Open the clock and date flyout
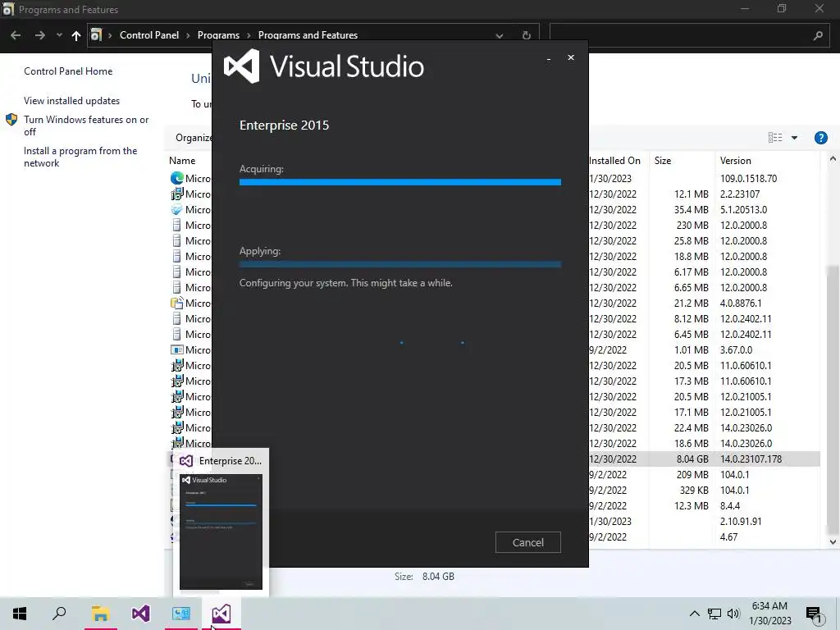 769,614
